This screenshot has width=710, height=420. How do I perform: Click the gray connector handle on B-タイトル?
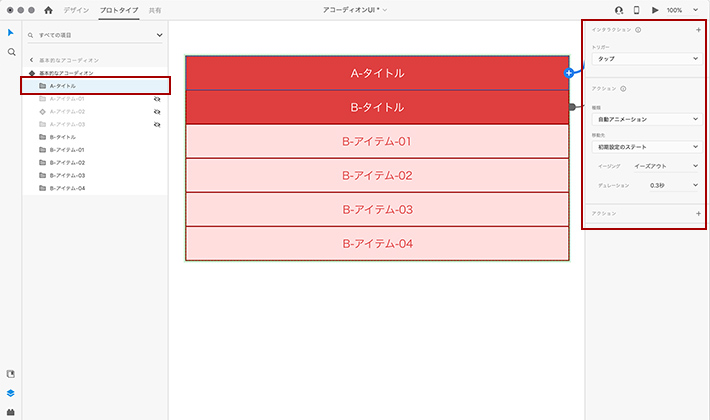572,107
